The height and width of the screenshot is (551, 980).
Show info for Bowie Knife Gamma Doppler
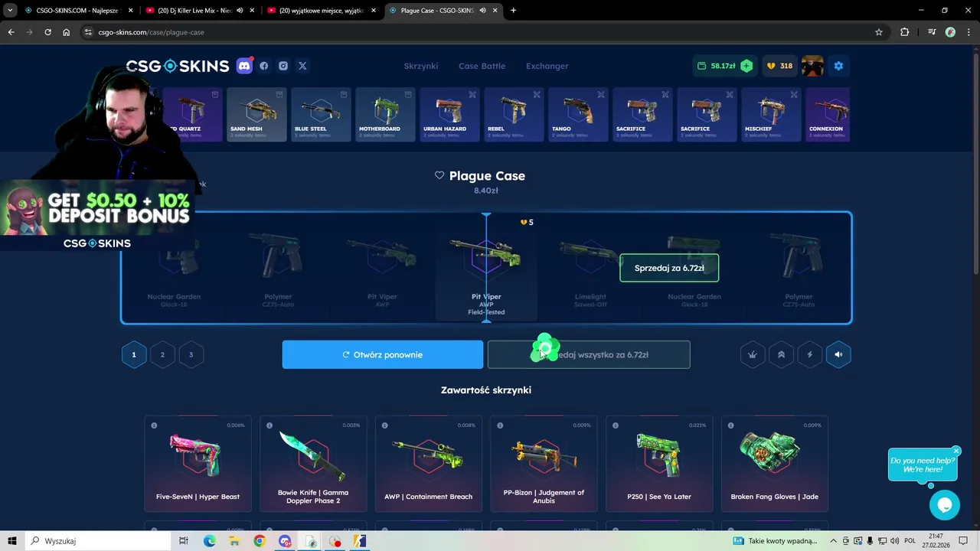click(x=269, y=425)
